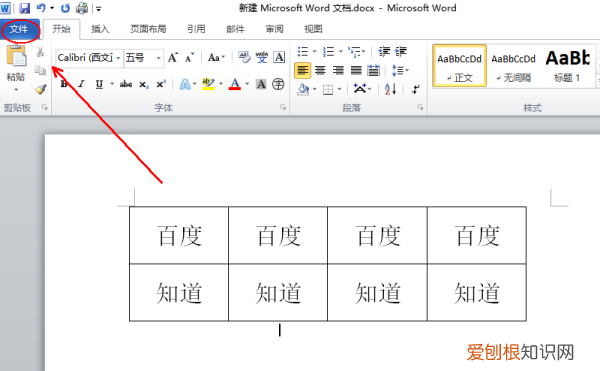Click the Phonetic Guide 文 icon

coord(262,57)
